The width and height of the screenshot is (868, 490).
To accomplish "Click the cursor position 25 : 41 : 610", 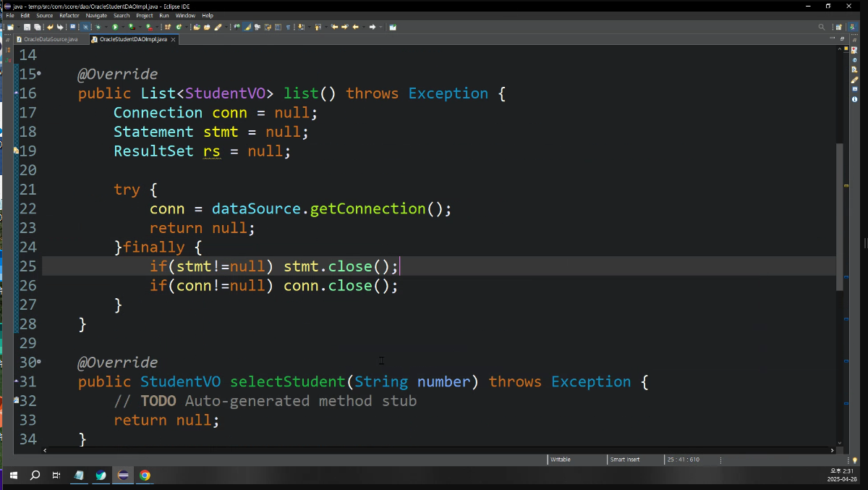I will click(x=684, y=460).
